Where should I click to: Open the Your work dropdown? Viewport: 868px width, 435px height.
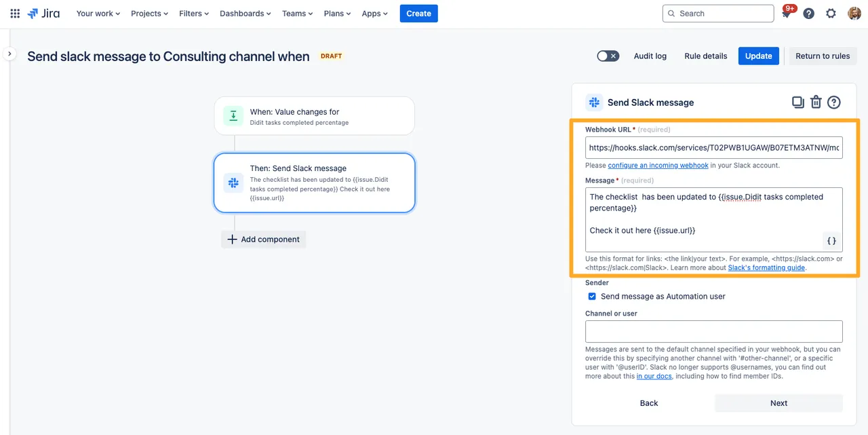click(x=98, y=14)
